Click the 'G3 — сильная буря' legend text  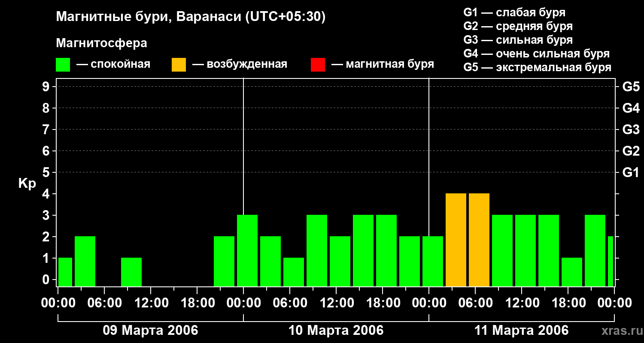point(518,40)
